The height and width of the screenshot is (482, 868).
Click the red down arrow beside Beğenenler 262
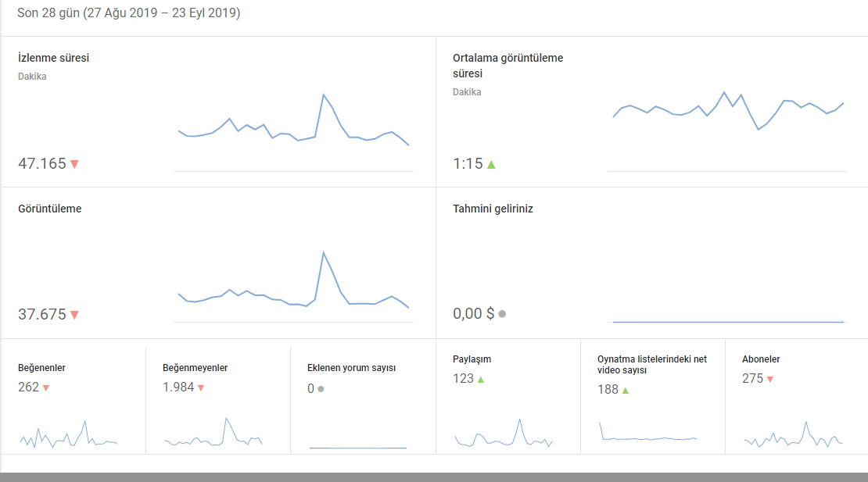click(46, 388)
